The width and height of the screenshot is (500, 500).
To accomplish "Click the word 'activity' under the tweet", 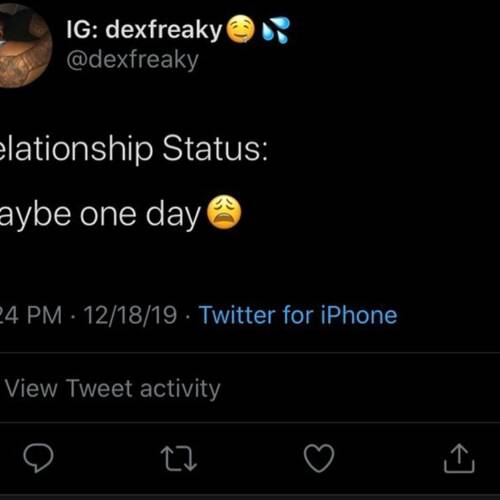I will 180,389.
